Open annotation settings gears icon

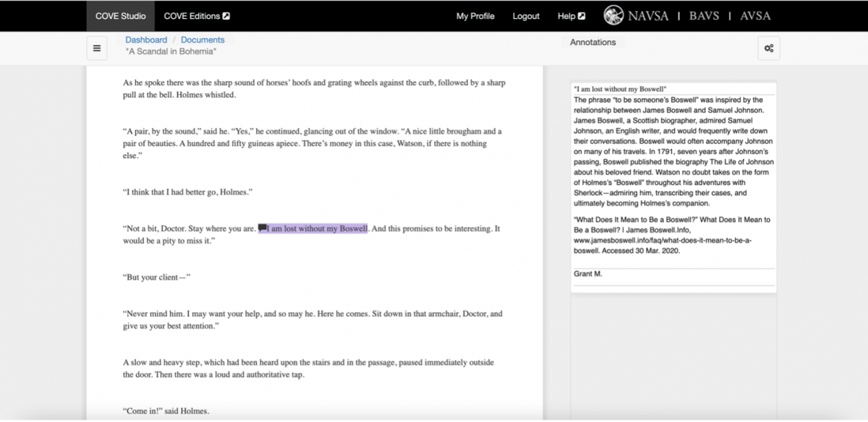coord(769,48)
